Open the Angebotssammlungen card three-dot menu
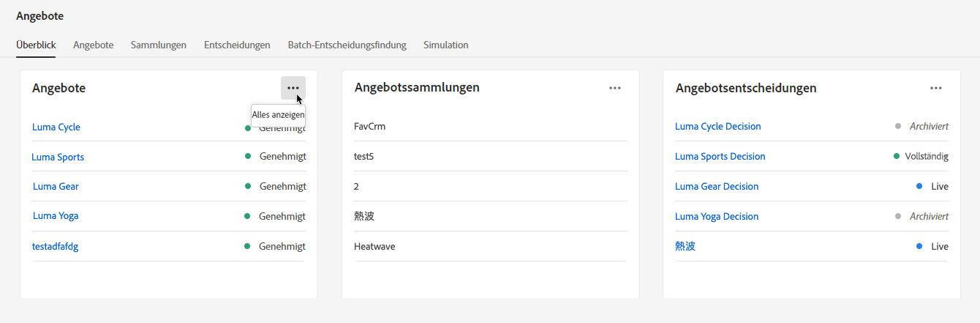Image resolution: width=980 pixels, height=323 pixels. coord(614,88)
